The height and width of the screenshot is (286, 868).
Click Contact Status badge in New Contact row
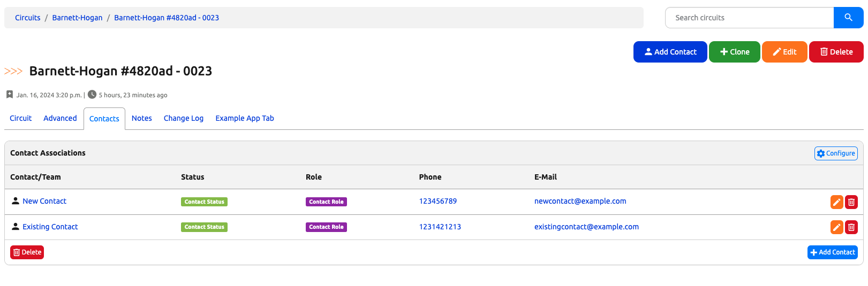coord(204,202)
